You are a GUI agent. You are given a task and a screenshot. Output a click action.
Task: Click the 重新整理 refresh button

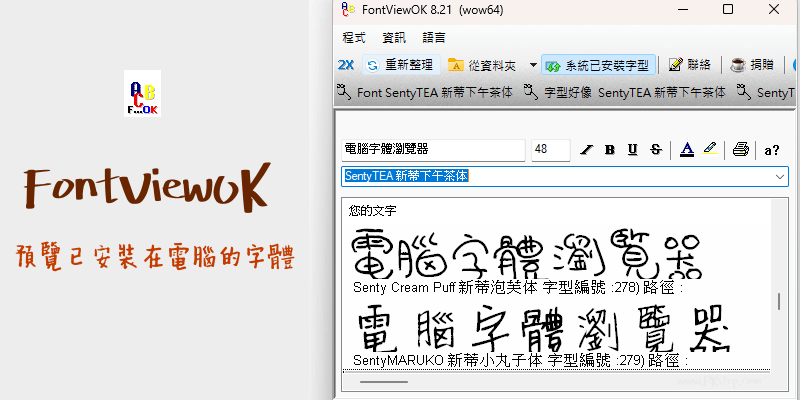pos(401,65)
